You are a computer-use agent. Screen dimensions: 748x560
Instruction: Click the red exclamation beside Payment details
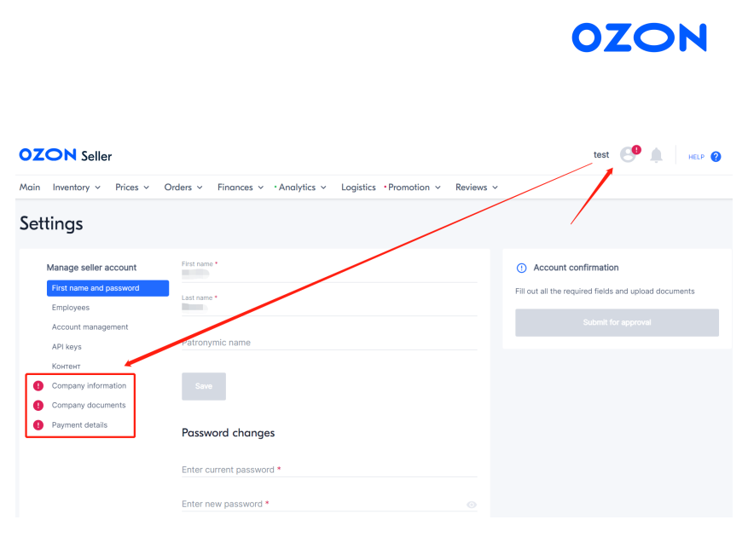click(x=37, y=424)
